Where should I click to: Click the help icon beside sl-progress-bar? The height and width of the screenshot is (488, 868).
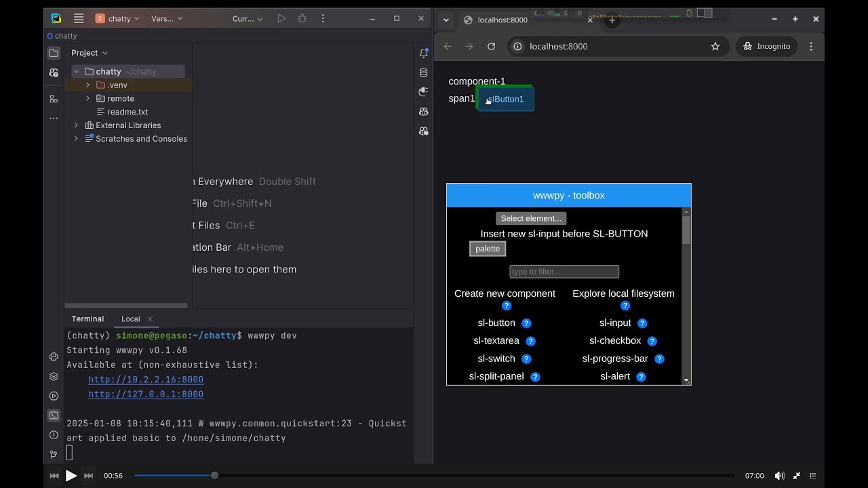pyautogui.click(x=659, y=359)
